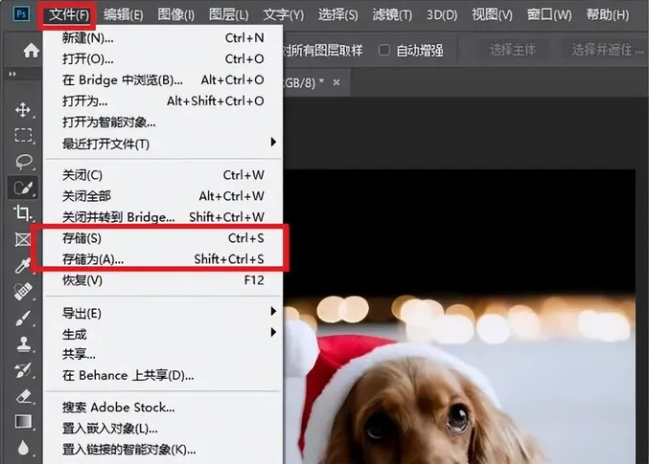
Task: Click the dog photo on canvas
Action: (459, 317)
